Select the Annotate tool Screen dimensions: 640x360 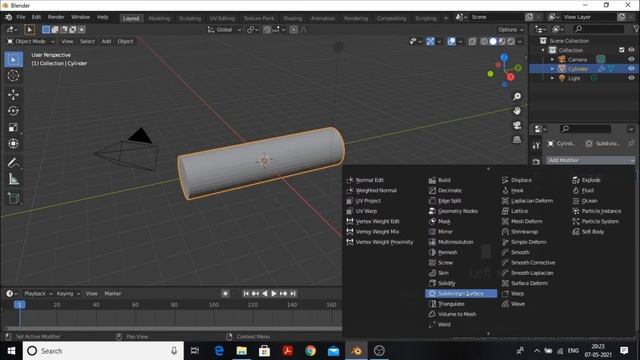(13, 163)
